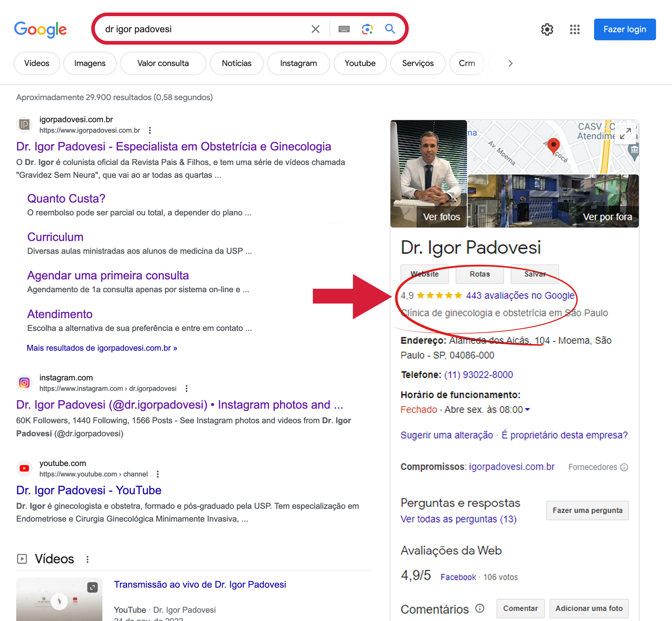This screenshot has width=672, height=621.
Task: Open the Curriculum sitelink
Action: coord(55,237)
